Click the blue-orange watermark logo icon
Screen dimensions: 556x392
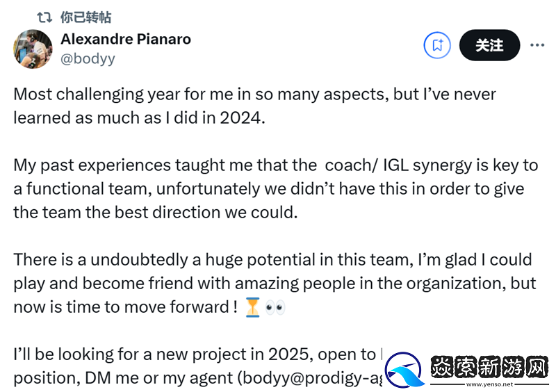[x=407, y=369]
